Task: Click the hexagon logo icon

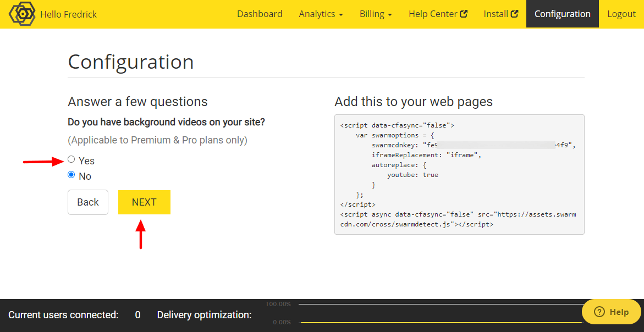Action: pos(22,14)
